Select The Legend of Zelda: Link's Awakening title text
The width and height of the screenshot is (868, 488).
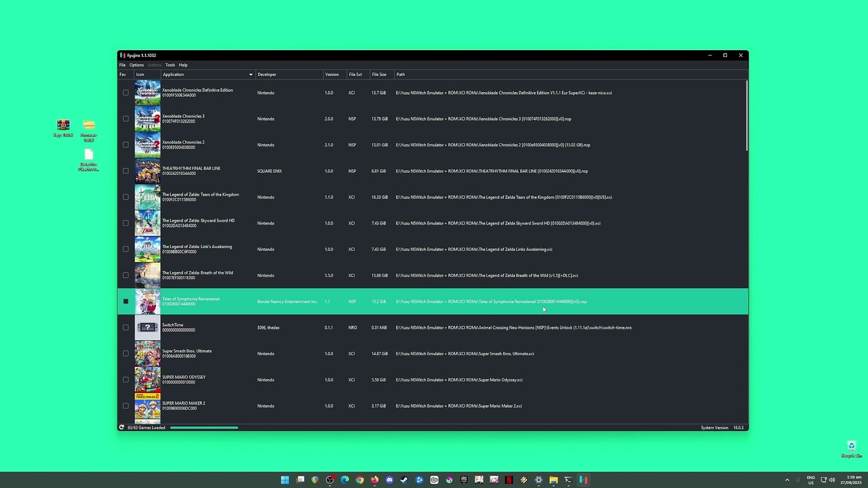point(197,247)
